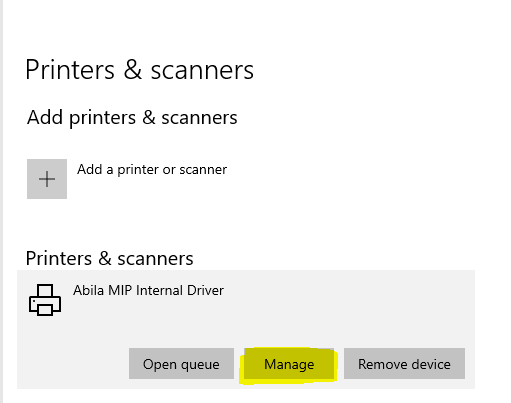The width and height of the screenshot is (511, 403).
Task: Click the highlighted Manage button
Action: (x=289, y=364)
